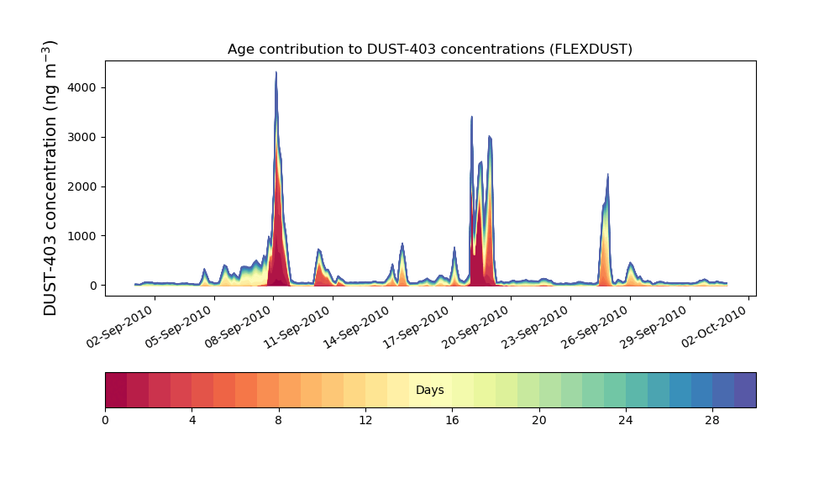Click the colorbar tick label 28
This screenshot has height=504, width=840.
(712, 421)
